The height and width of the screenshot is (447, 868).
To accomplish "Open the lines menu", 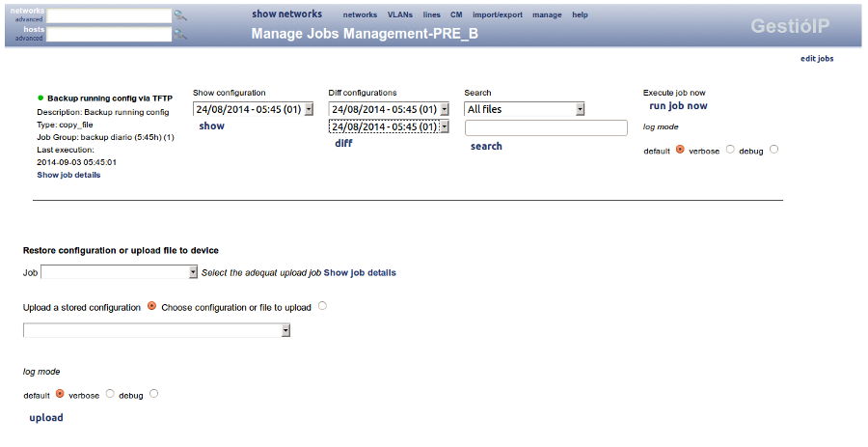I will (431, 14).
